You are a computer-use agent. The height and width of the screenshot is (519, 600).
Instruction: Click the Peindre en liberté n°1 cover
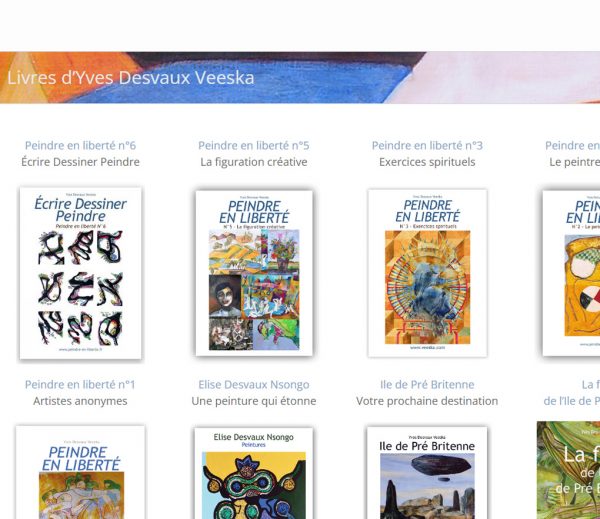[80, 472]
